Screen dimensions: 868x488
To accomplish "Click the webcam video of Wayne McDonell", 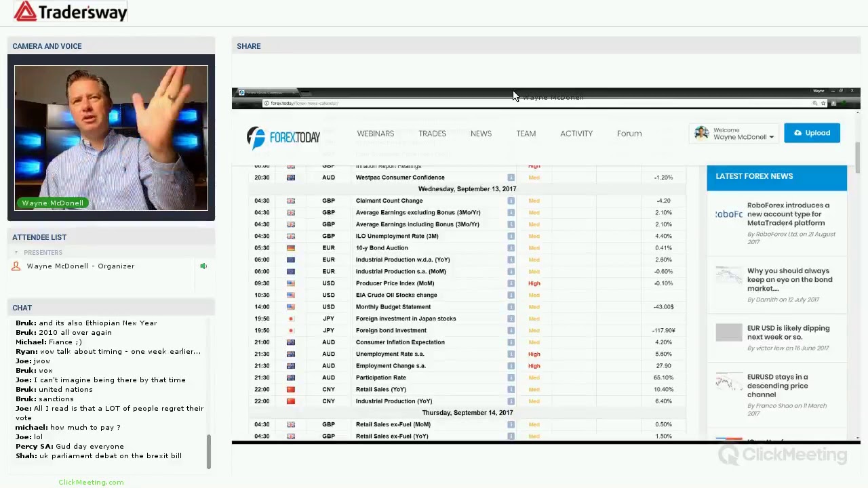I will click(111, 138).
